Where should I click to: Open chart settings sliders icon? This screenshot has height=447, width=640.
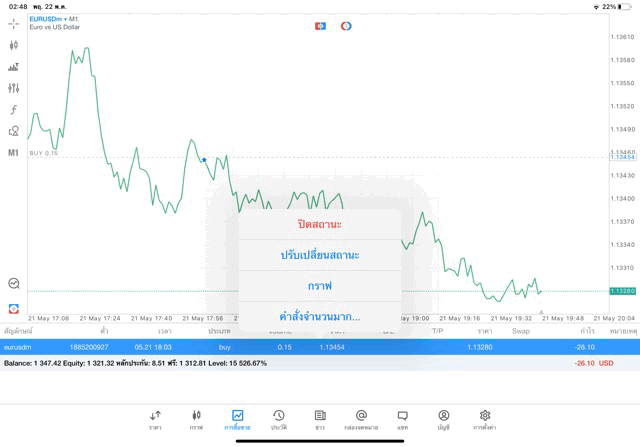tap(14, 88)
